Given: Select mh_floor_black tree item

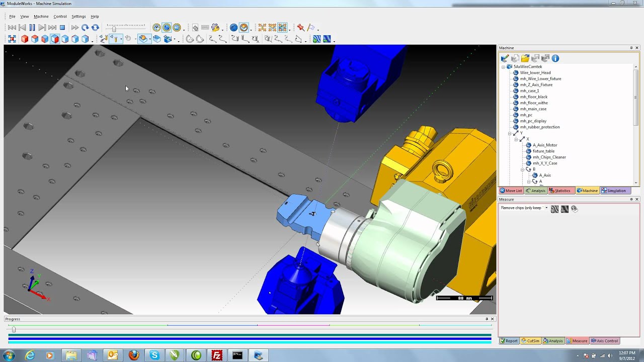Looking at the screenshot, I should [534, 97].
